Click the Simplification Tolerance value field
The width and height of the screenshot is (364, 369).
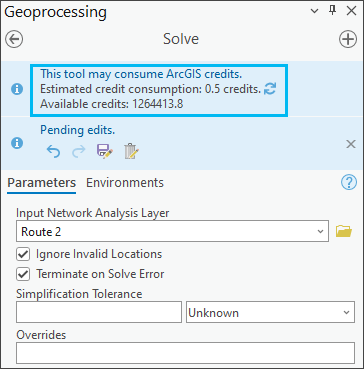click(99, 312)
